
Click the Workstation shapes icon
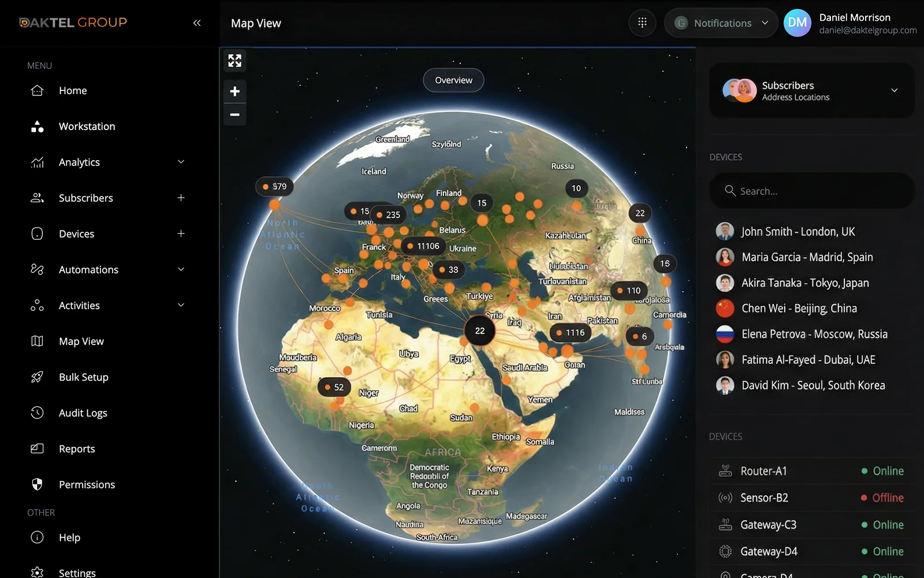point(37,127)
